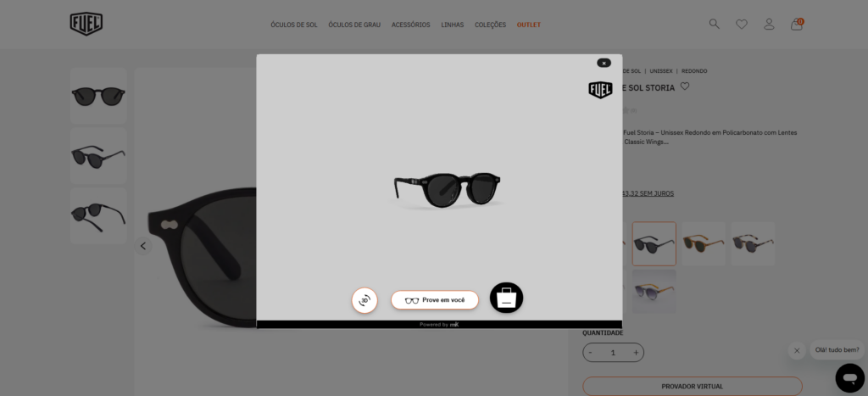Increase quantity with plus button
The height and width of the screenshot is (396, 868).
click(636, 352)
